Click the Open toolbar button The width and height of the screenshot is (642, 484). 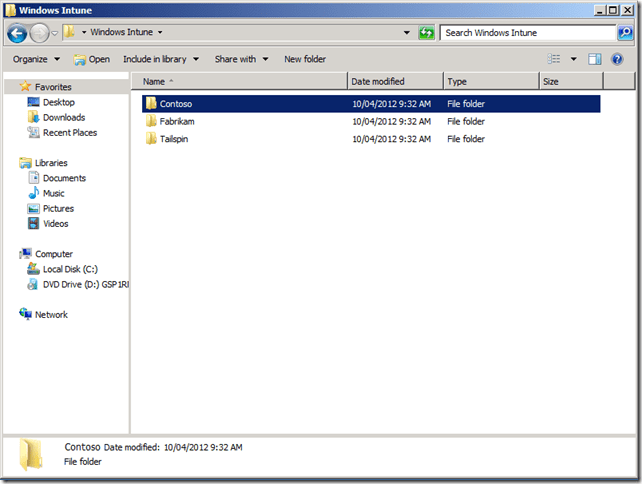tap(91, 59)
